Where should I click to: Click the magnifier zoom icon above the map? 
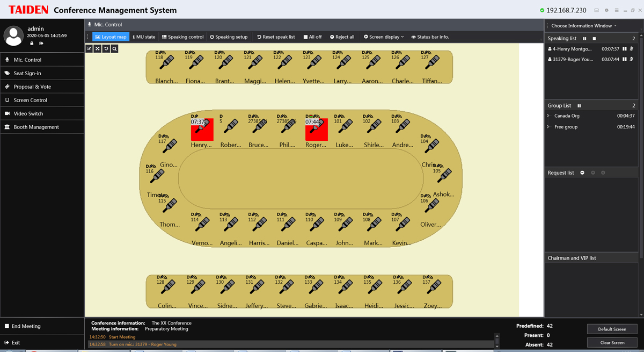coord(114,49)
